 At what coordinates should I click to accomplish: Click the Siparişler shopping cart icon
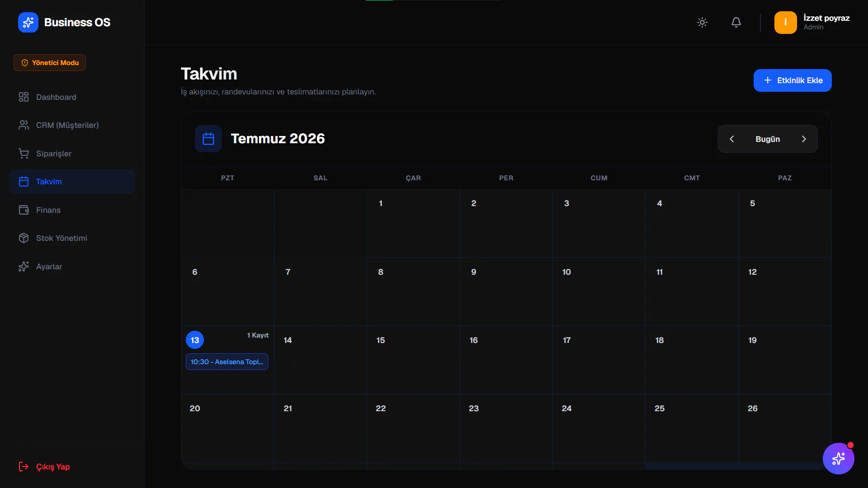[24, 154]
